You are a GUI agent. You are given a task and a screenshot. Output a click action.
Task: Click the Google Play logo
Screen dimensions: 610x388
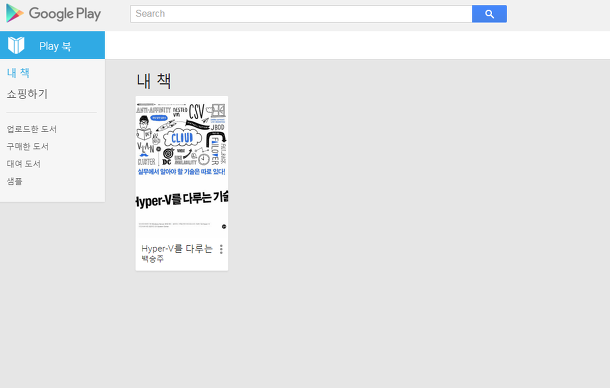click(x=53, y=14)
